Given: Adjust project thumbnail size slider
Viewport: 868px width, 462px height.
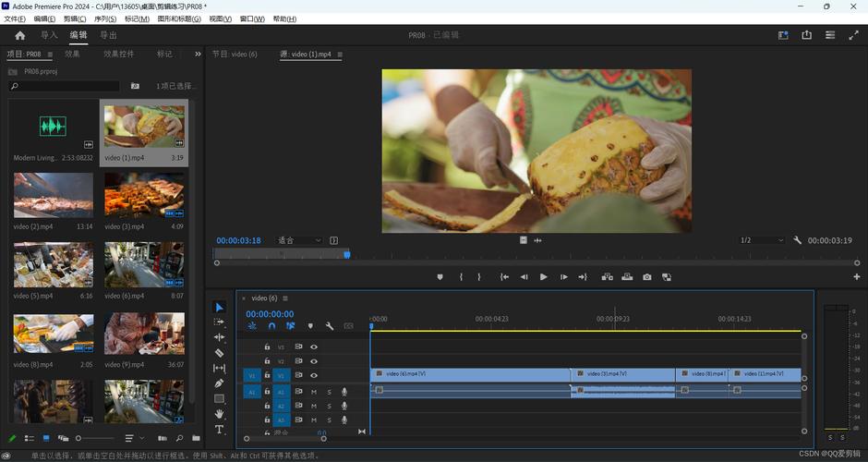Looking at the screenshot, I should [95, 438].
